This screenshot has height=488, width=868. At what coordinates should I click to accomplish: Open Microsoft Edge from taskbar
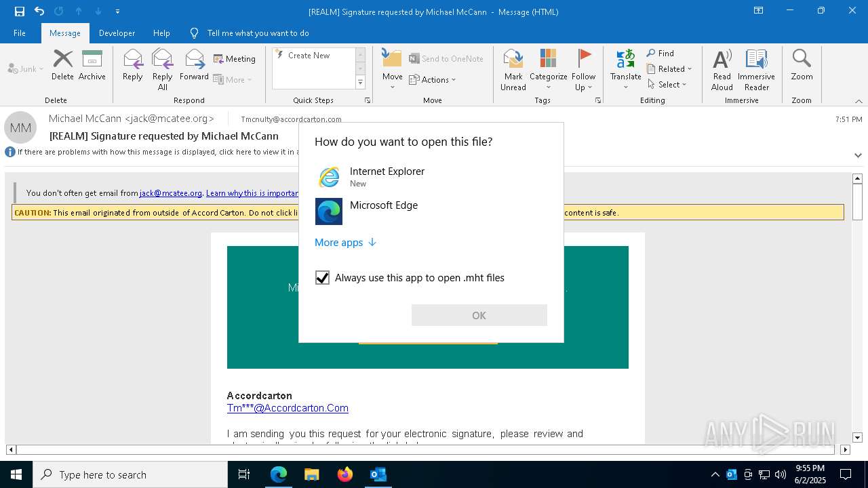coord(279,474)
